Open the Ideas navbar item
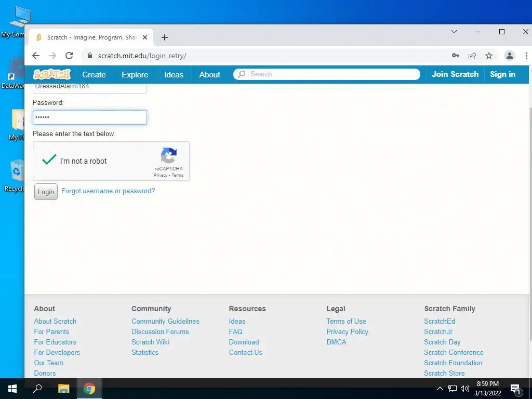 click(x=174, y=75)
